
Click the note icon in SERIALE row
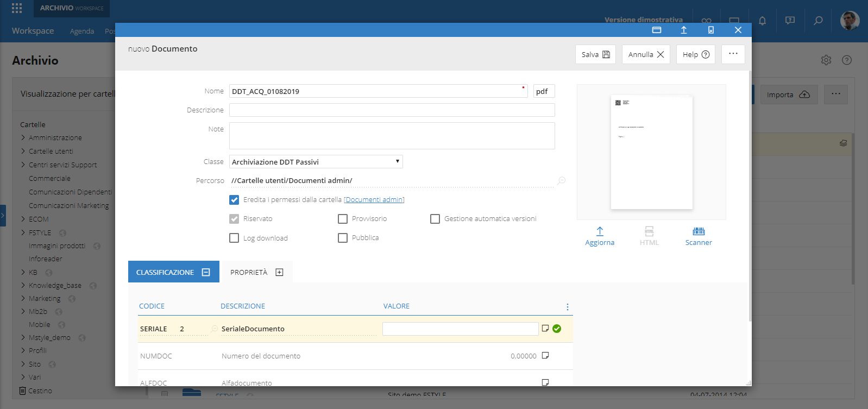coord(545,328)
